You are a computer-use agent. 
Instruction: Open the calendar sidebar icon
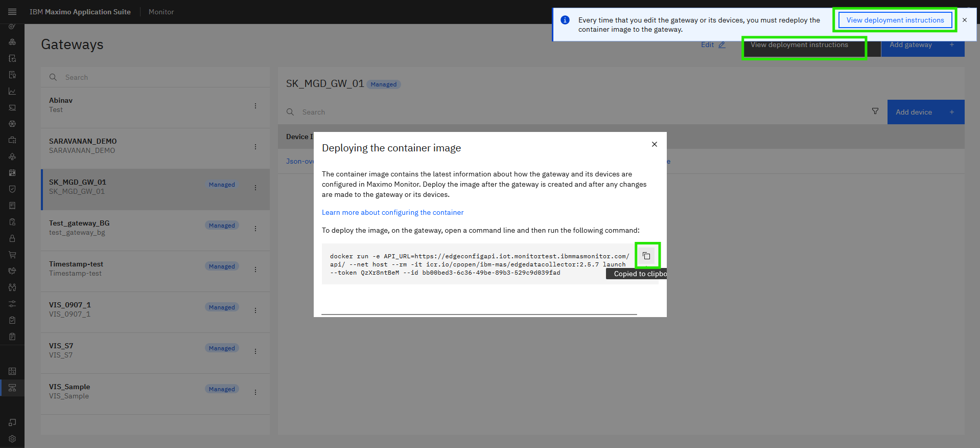(x=12, y=173)
